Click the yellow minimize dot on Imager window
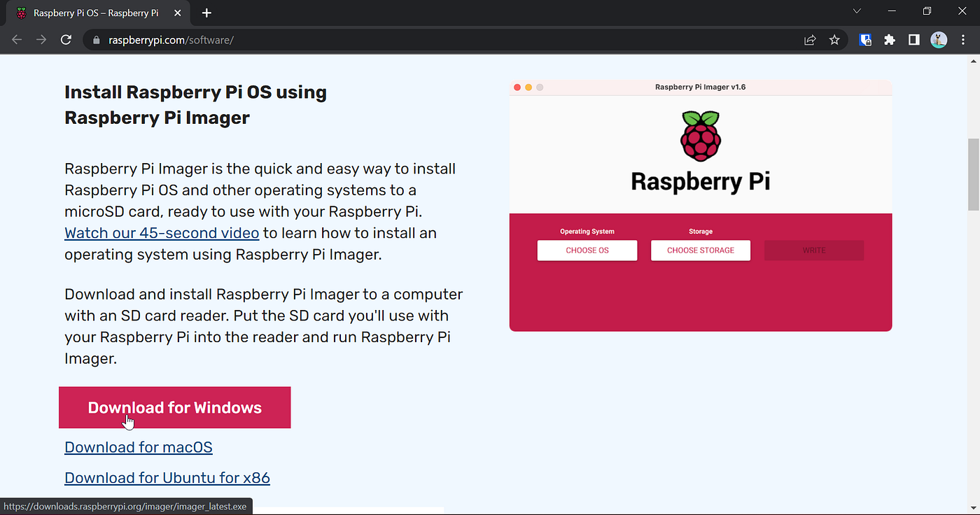This screenshot has width=980, height=515. click(528, 87)
